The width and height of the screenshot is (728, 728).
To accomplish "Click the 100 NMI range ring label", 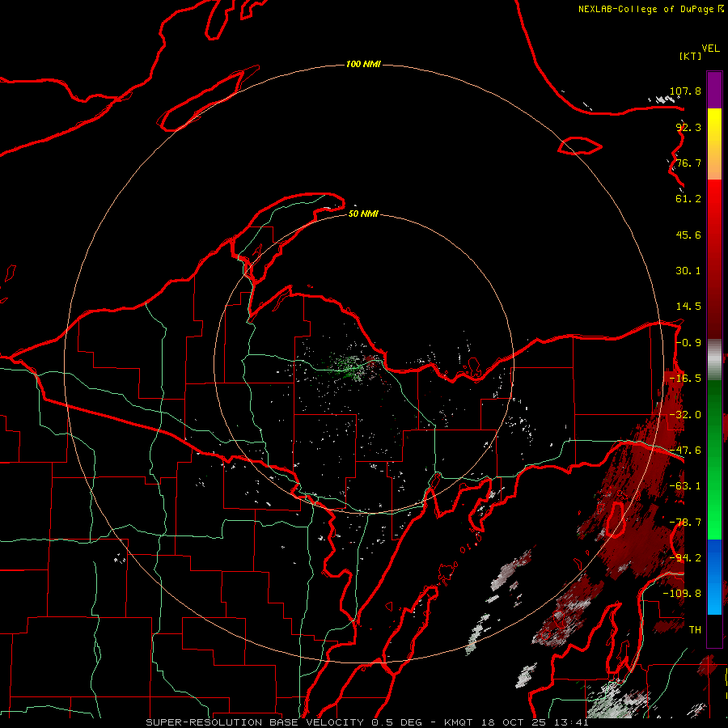I will (x=363, y=64).
